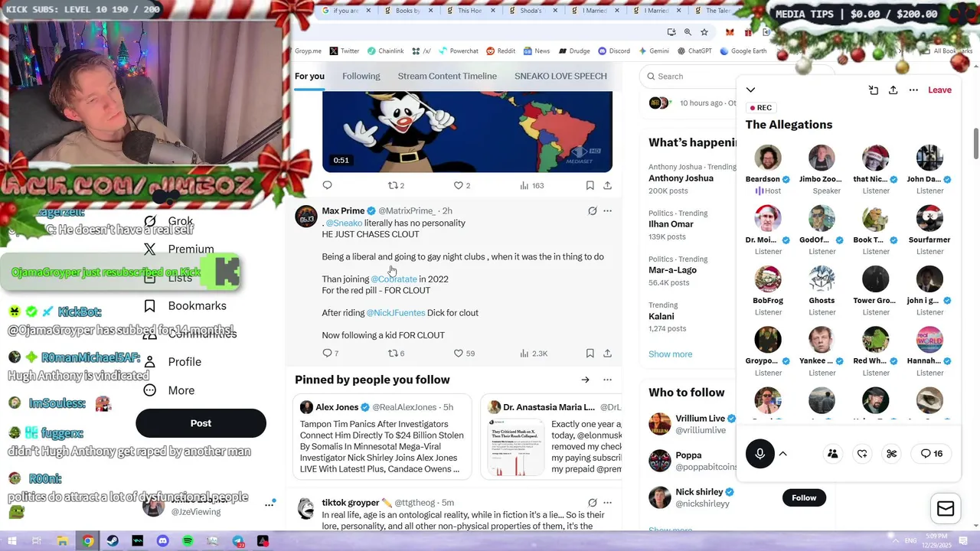
Task: Open Kalani trending topic
Action: pos(661,316)
